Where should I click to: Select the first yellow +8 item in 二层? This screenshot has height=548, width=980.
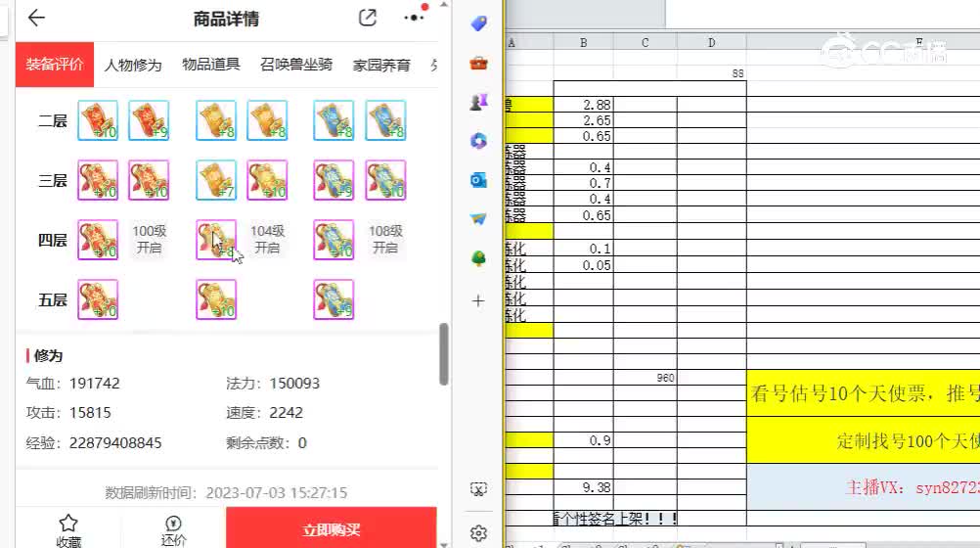216,120
